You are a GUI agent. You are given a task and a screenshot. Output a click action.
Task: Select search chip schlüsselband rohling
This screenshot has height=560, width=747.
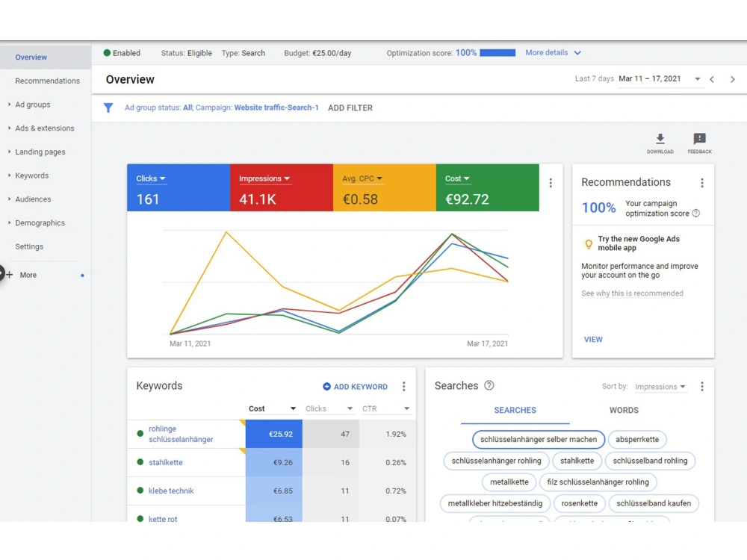pos(650,461)
